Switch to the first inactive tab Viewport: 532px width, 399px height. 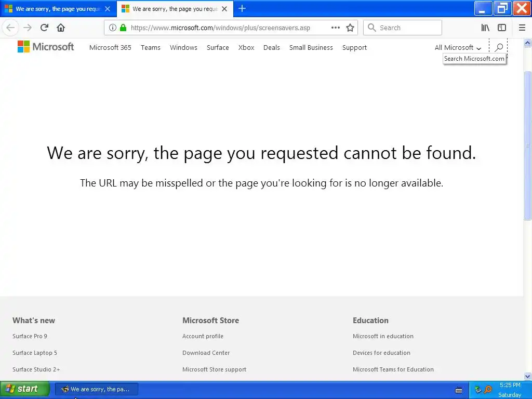pos(58,9)
